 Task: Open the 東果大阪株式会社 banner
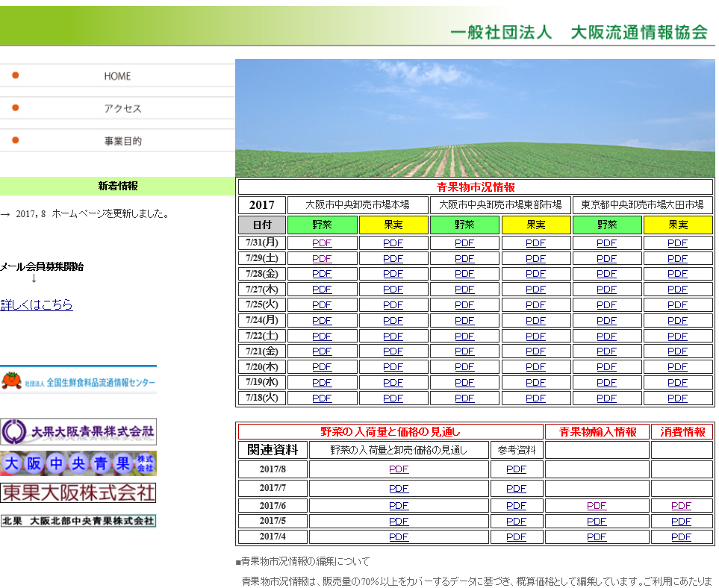78,492
